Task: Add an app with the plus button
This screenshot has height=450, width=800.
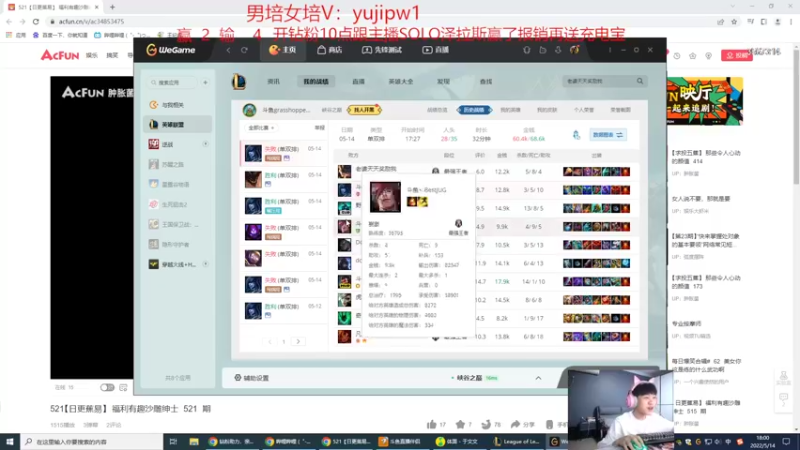Action: tap(205, 82)
